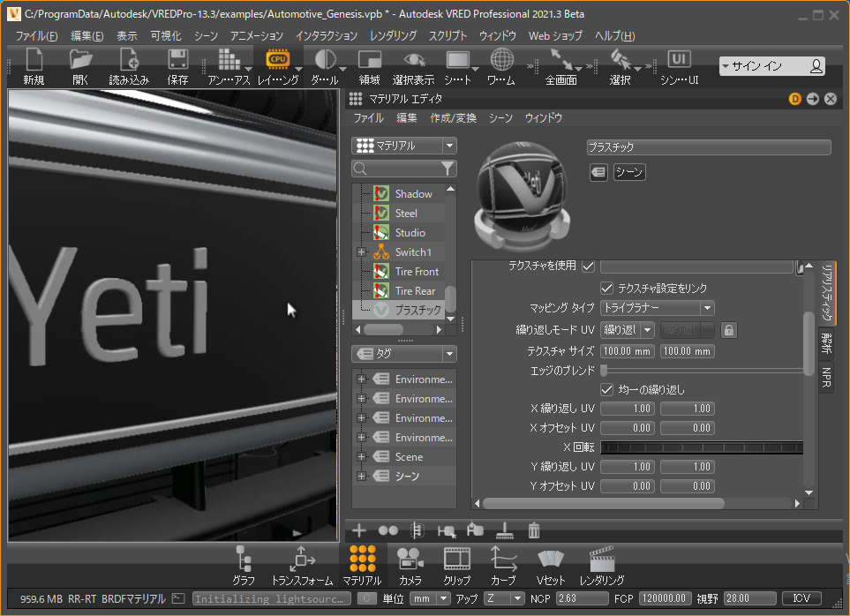The height and width of the screenshot is (616, 850).
Task: Click the two-circles icon in the Material Editor's bottom bar
Action: click(x=388, y=530)
